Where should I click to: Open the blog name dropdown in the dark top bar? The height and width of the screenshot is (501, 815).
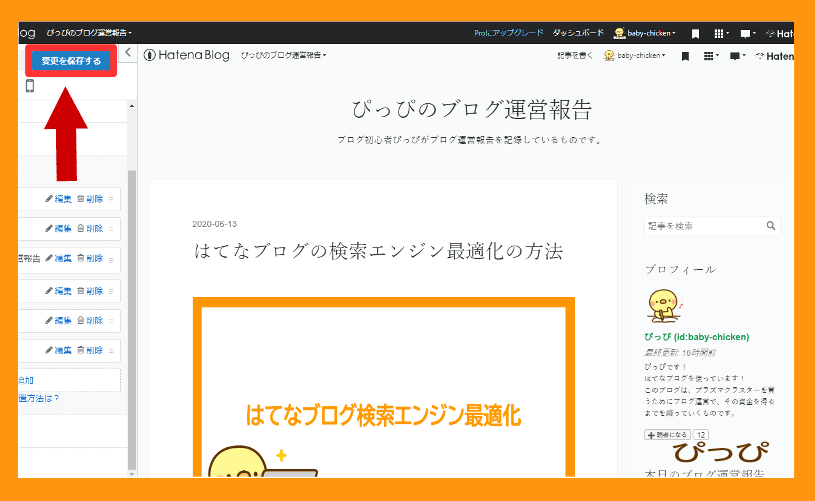tap(89, 33)
